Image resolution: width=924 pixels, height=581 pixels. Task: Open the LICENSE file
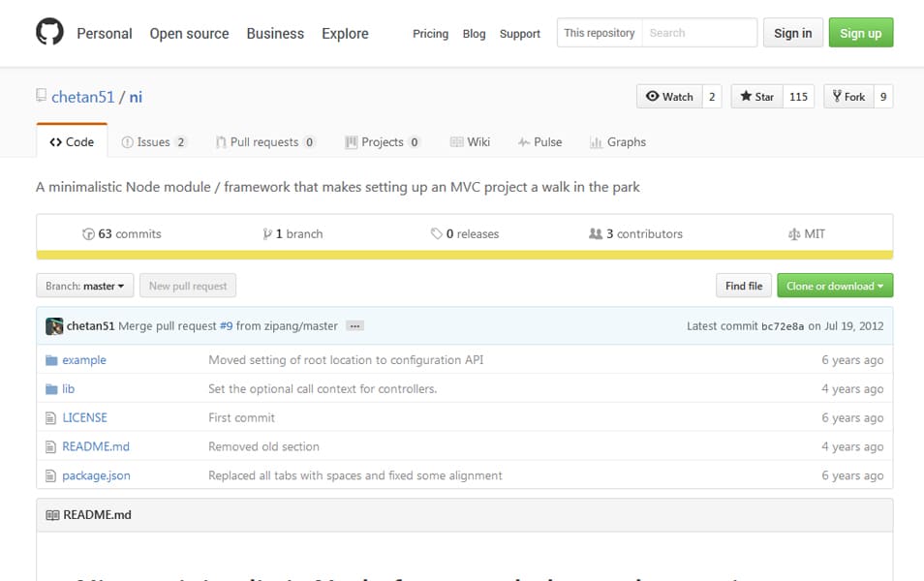85,417
